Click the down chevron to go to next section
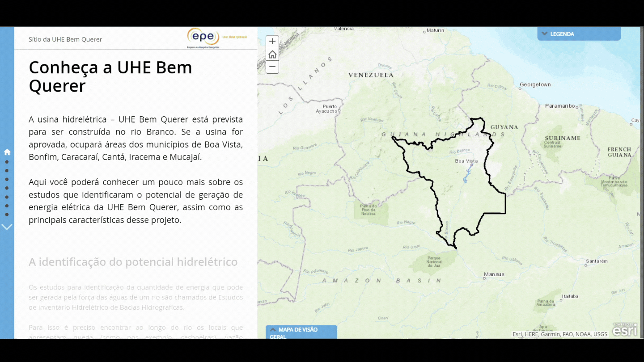Image resolution: width=644 pixels, height=362 pixels. tap(7, 227)
